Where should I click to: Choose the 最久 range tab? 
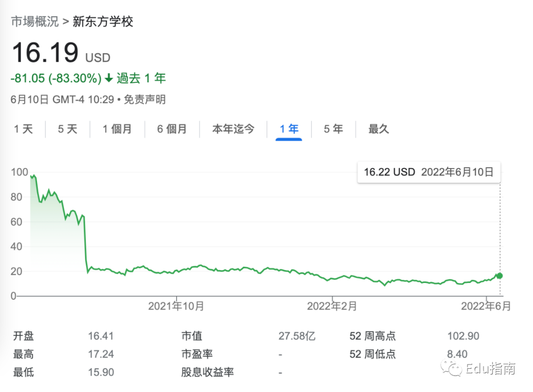(x=379, y=129)
